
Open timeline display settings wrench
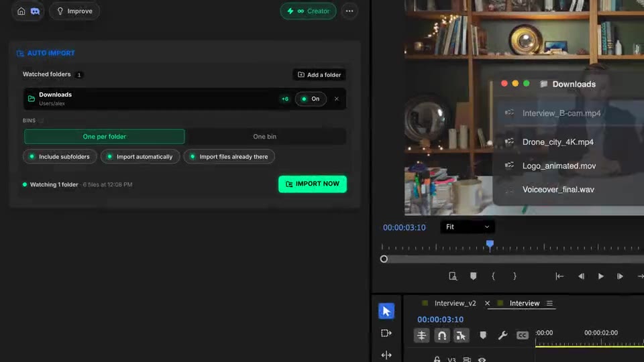[x=502, y=336]
